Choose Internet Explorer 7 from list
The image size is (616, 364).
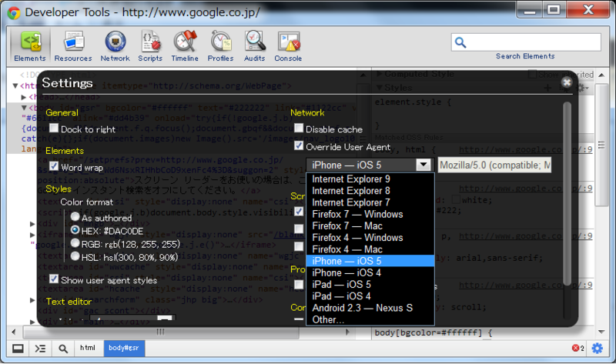coord(370,202)
